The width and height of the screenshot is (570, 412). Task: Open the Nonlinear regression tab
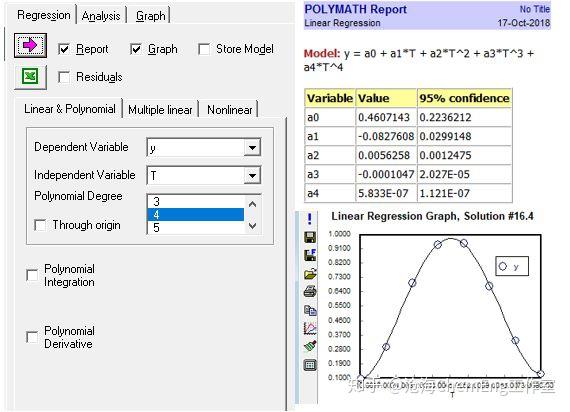[229, 110]
